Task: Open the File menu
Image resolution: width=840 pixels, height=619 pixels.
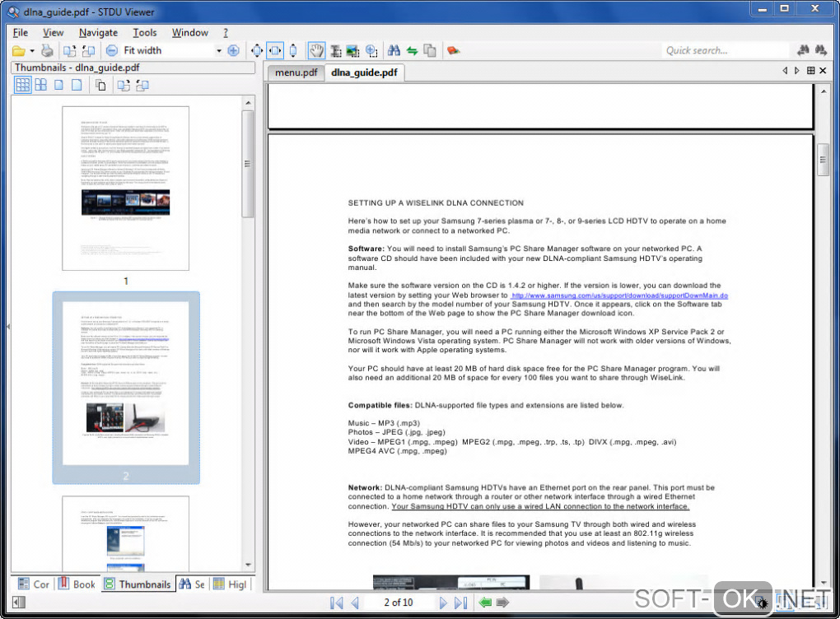Action: [x=21, y=33]
